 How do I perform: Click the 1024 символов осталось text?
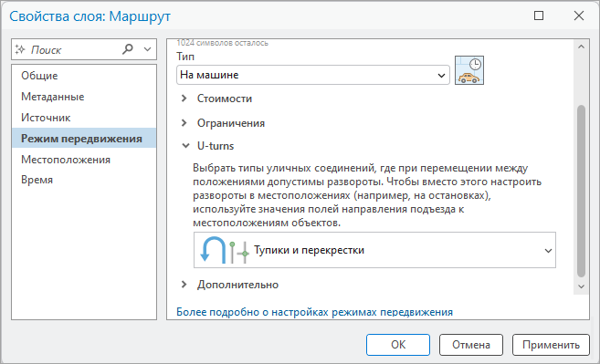pyautogui.click(x=222, y=43)
